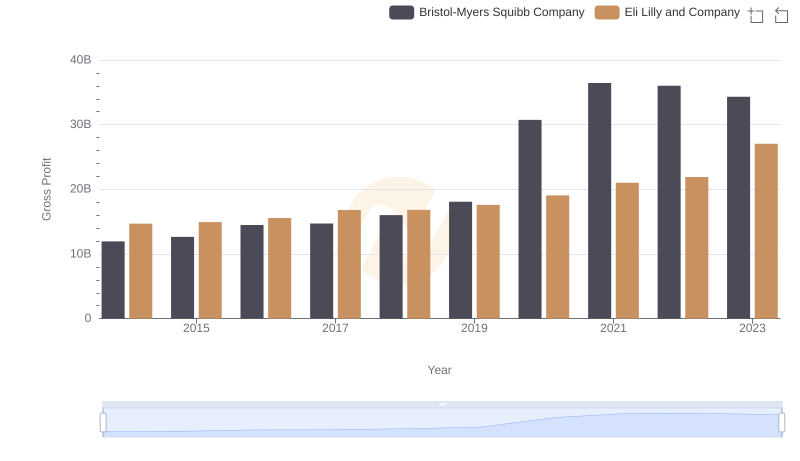Click the Gross Profit axis title
800x461 pixels.
(x=46, y=189)
